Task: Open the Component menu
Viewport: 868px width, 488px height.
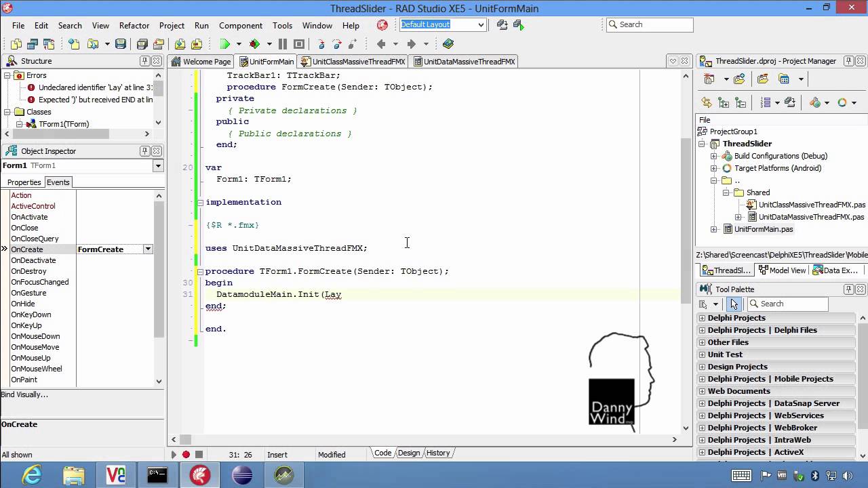Action: click(x=241, y=26)
